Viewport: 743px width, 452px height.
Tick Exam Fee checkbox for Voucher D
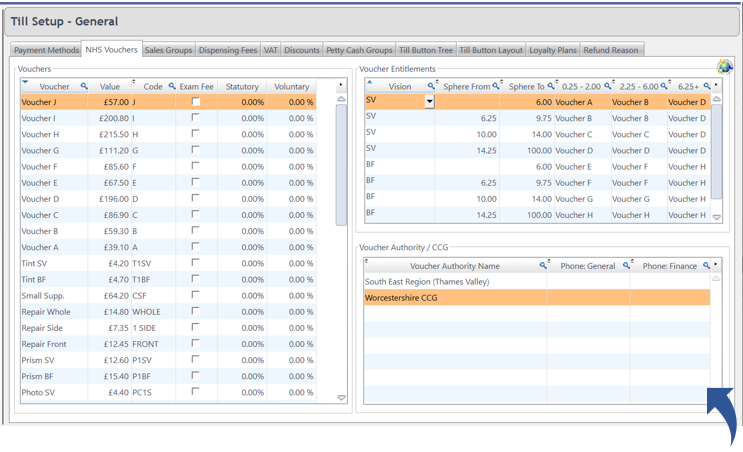[x=196, y=198]
